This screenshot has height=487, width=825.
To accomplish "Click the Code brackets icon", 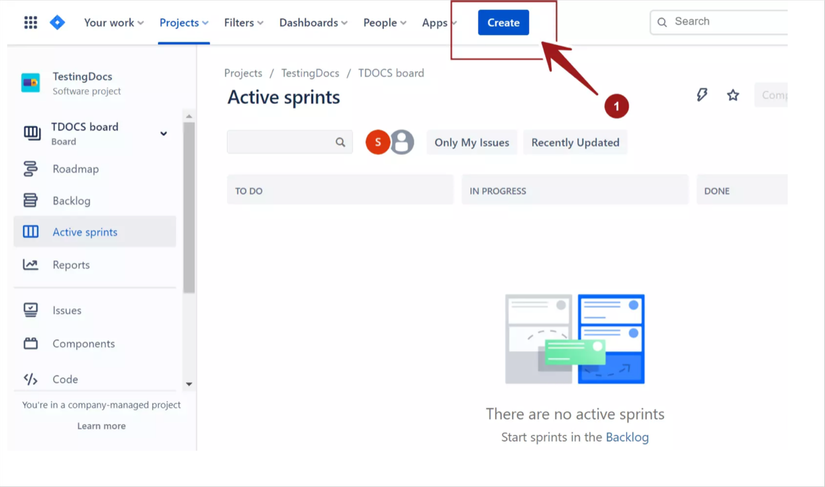I will tap(31, 379).
